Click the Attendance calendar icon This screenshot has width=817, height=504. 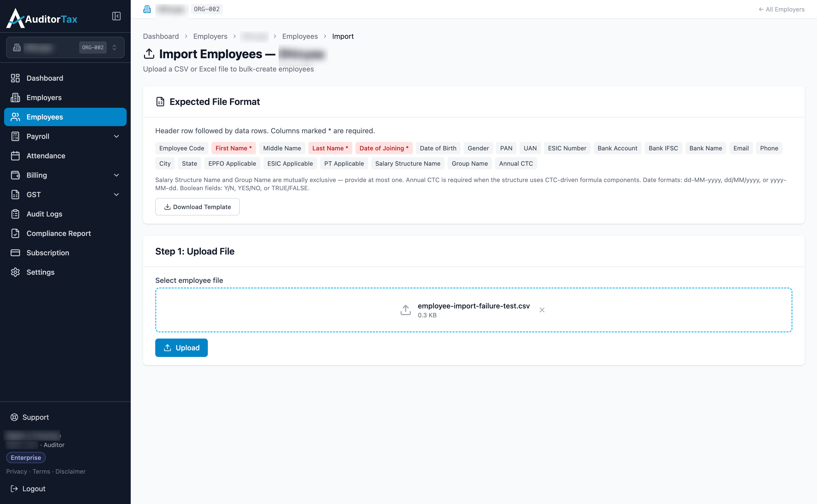click(15, 156)
